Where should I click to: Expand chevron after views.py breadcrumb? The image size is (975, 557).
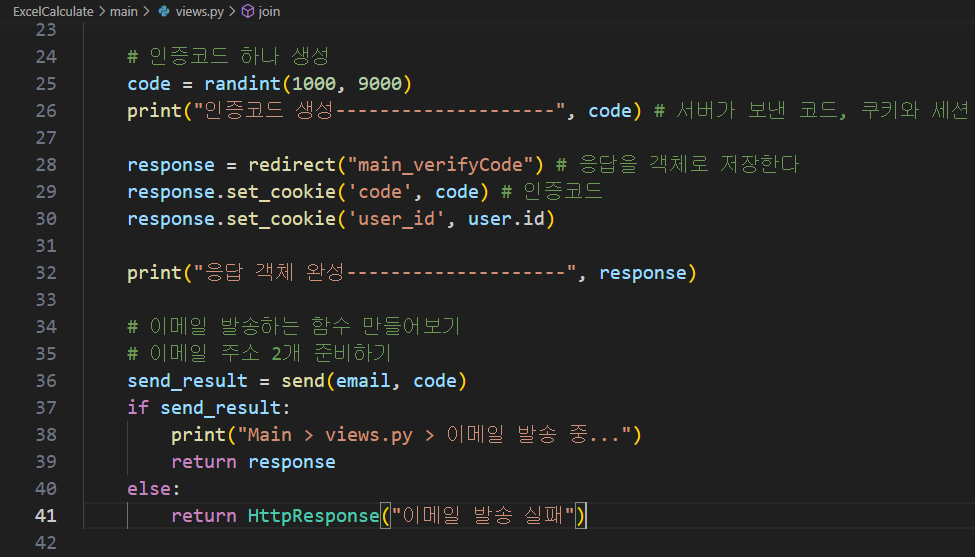coord(232,11)
